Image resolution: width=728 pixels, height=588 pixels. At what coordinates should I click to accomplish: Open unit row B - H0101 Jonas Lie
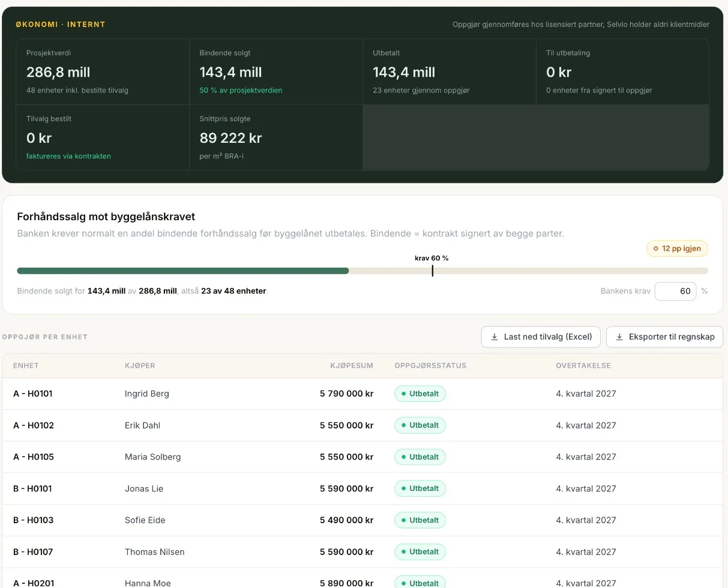362,488
